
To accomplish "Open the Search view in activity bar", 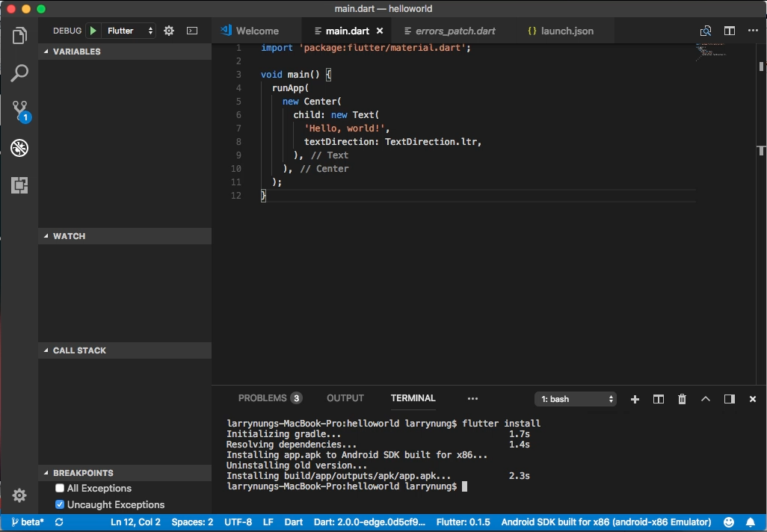I will click(19, 73).
